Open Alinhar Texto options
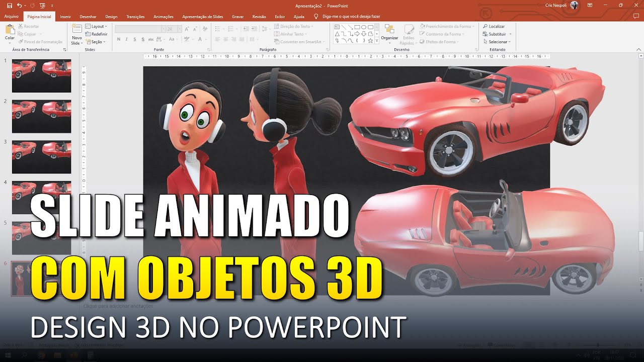Image resolution: width=644 pixels, height=362 pixels. (x=291, y=34)
